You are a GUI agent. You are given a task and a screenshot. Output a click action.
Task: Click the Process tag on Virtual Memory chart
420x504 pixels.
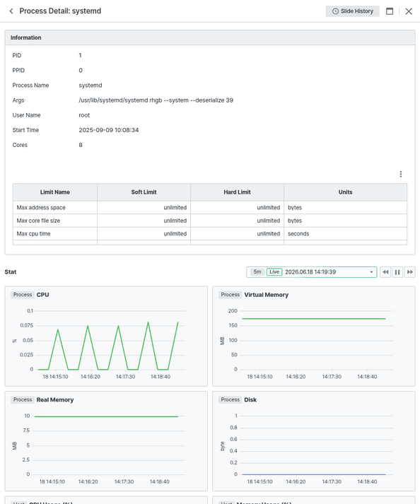231,295
